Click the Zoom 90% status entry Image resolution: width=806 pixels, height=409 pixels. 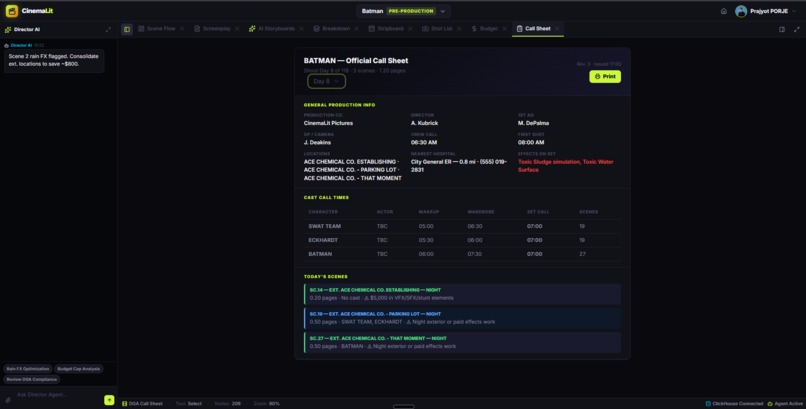pyautogui.click(x=267, y=404)
